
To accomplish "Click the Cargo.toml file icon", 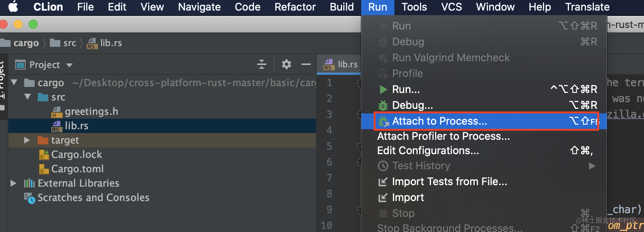I will 44,169.
